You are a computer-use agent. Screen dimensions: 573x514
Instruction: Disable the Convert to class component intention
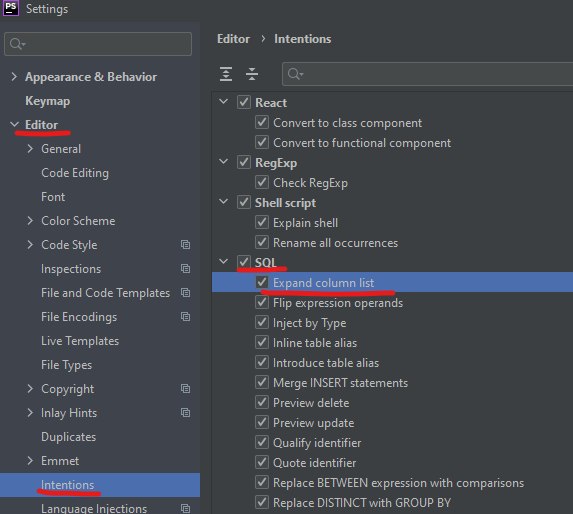pyautogui.click(x=262, y=122)
